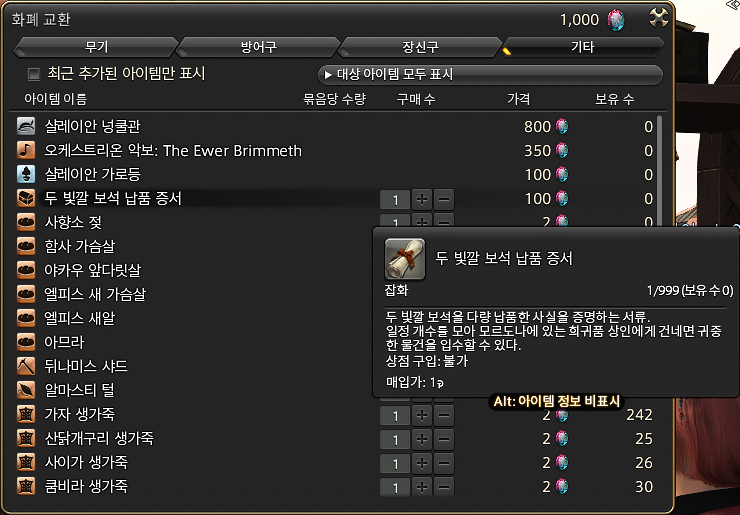Image resolution: width=740 pixels, height=515 pixels.
Task: Click the 뒤나미스 샤드 pickaxe icon
Action: 26,366
